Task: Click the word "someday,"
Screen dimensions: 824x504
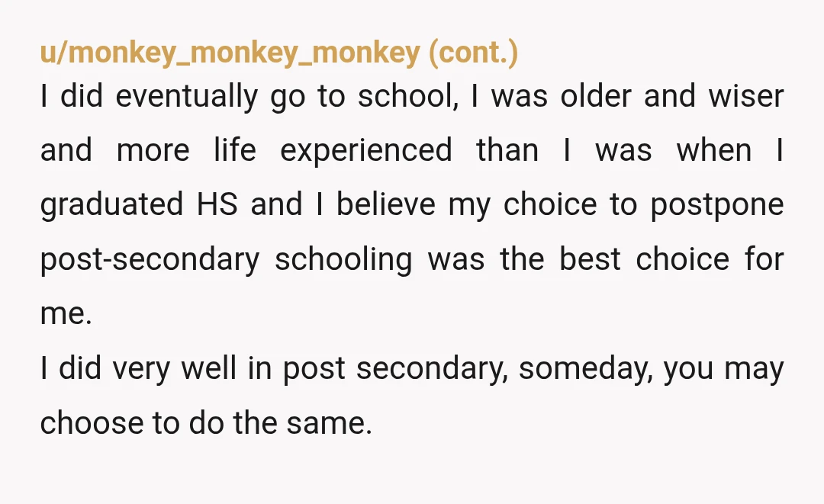Action: click(x=585, y=369)
